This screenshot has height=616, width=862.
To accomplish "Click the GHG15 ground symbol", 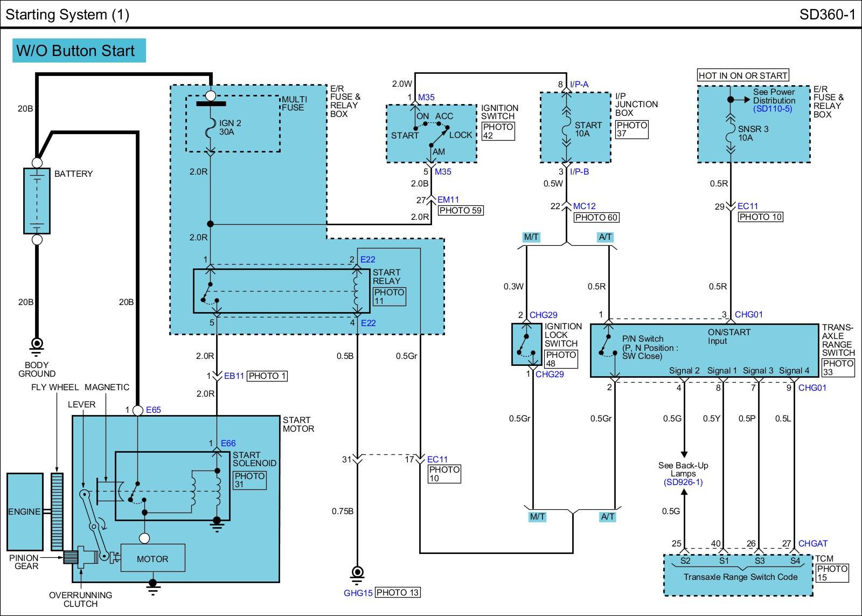I will (x=357, y=574).
